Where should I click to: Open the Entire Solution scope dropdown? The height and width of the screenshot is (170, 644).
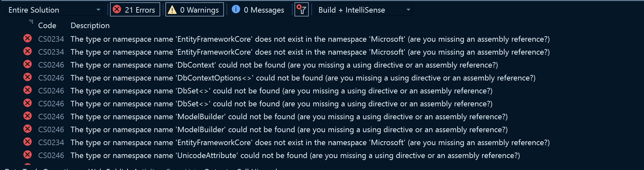(54, 10)
